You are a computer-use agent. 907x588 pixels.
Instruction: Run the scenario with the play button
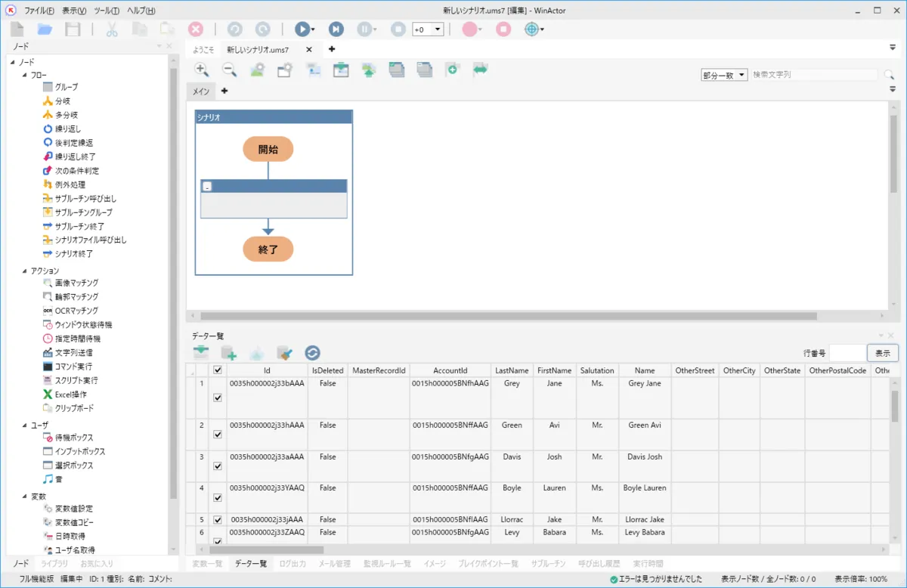[303, 29]
